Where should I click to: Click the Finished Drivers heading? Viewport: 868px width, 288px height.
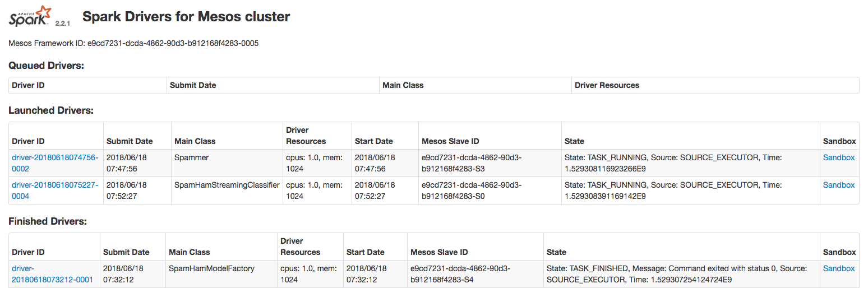tap(48, 221)
